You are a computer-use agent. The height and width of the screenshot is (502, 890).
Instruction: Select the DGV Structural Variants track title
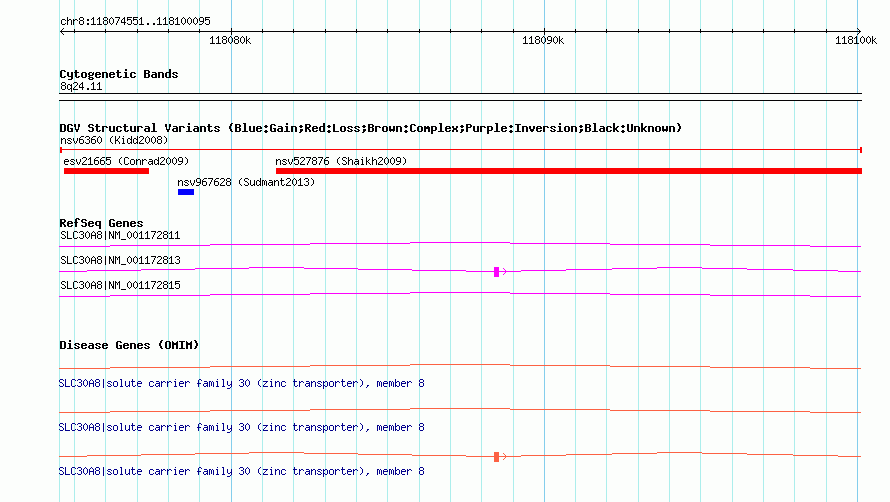click(x=370, y=128)
